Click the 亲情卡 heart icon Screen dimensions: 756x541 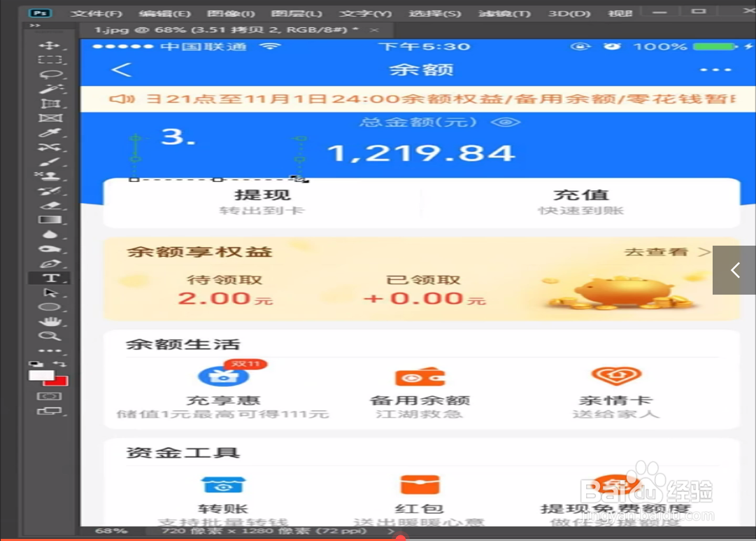616,375
